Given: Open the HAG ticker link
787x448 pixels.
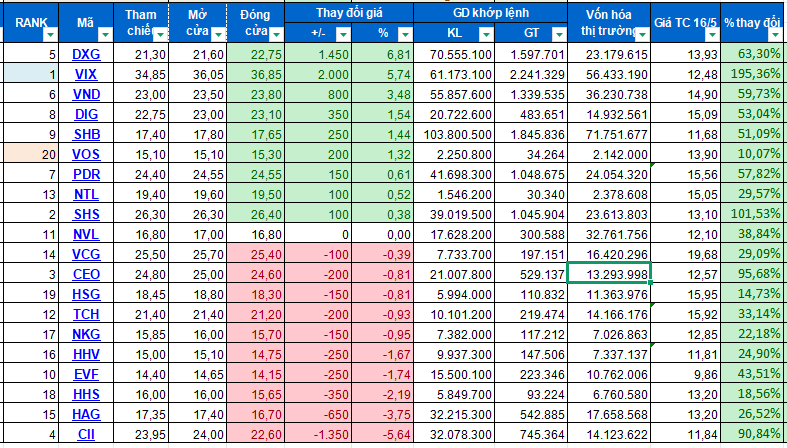Looking at the screenshot, I should coord(86,414).
